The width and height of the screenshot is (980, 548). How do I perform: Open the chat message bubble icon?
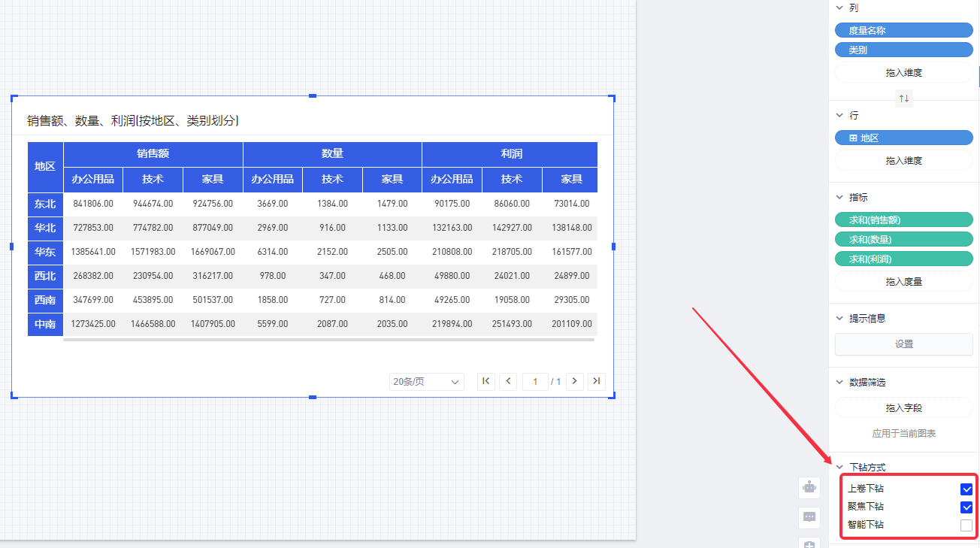point(809,517)
